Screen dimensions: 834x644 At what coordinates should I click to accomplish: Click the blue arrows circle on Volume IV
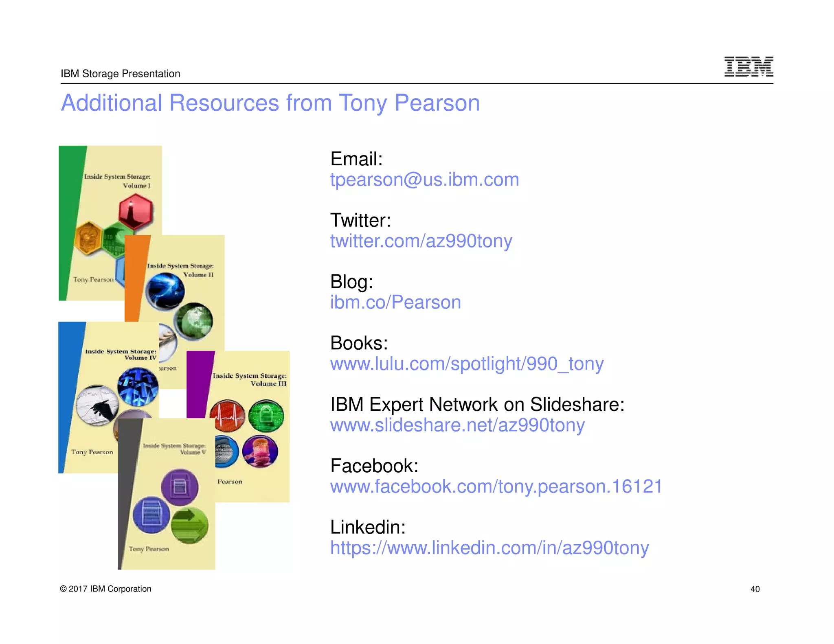click(138, 387)
